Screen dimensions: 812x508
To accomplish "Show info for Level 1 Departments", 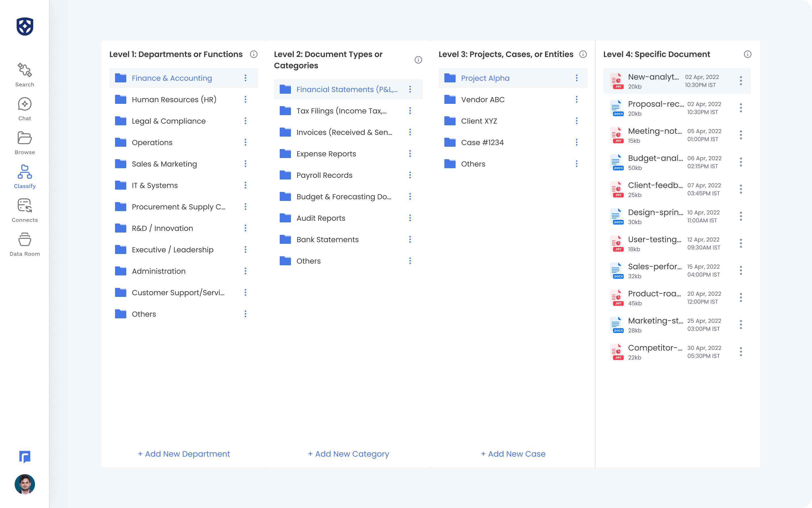I will pos(254,54).
